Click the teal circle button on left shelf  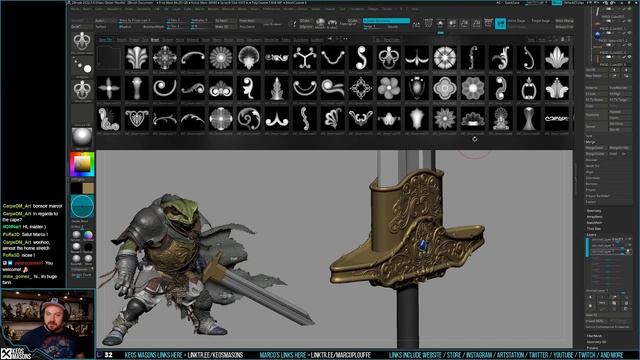(82, 207)
